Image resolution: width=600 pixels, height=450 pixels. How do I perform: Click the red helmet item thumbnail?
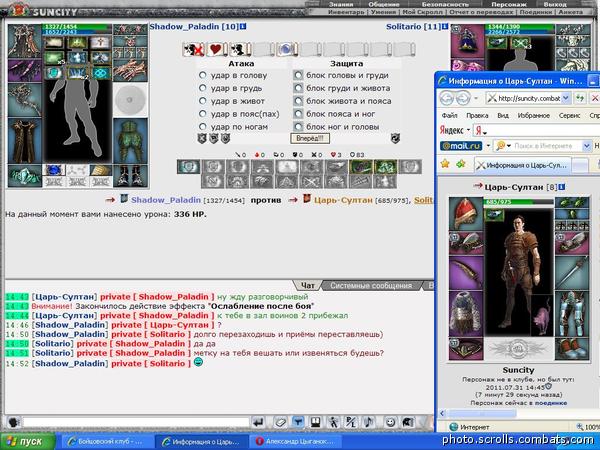pos(466,214)
